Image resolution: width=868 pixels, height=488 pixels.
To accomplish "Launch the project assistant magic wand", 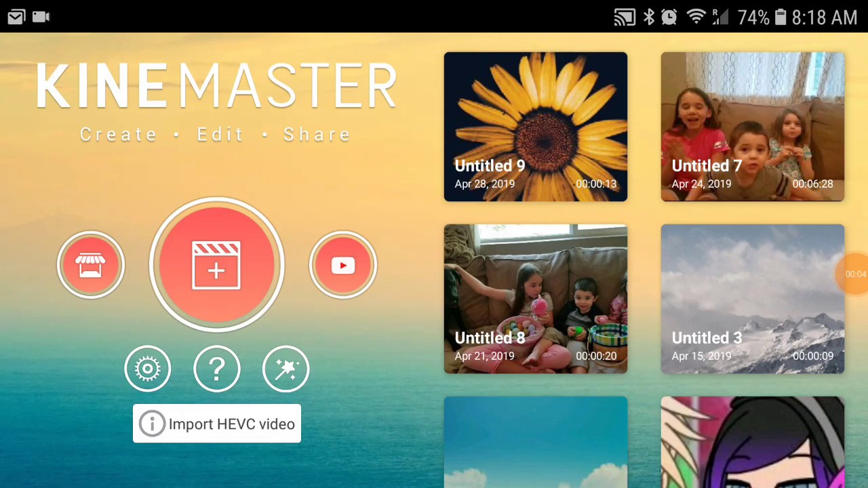I will coord(285,369).
